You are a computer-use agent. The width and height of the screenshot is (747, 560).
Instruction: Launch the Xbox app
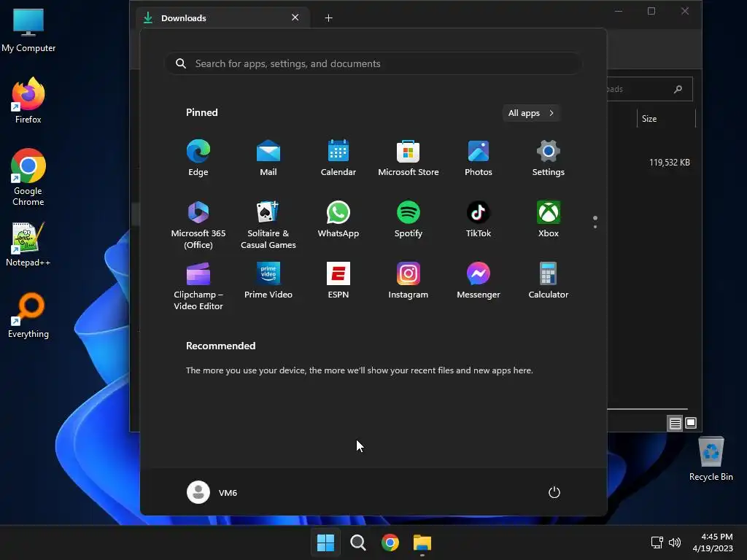(x=549, y=219)
